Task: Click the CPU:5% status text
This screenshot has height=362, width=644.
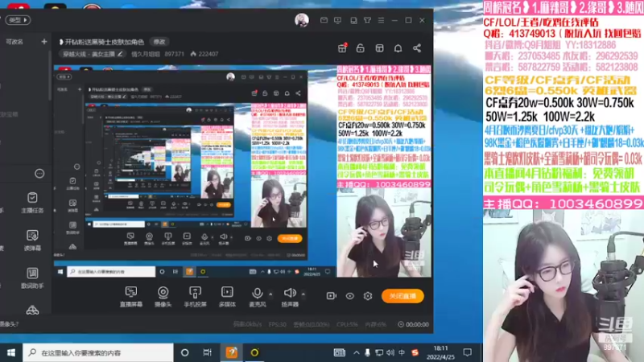Action: point(347,324)
